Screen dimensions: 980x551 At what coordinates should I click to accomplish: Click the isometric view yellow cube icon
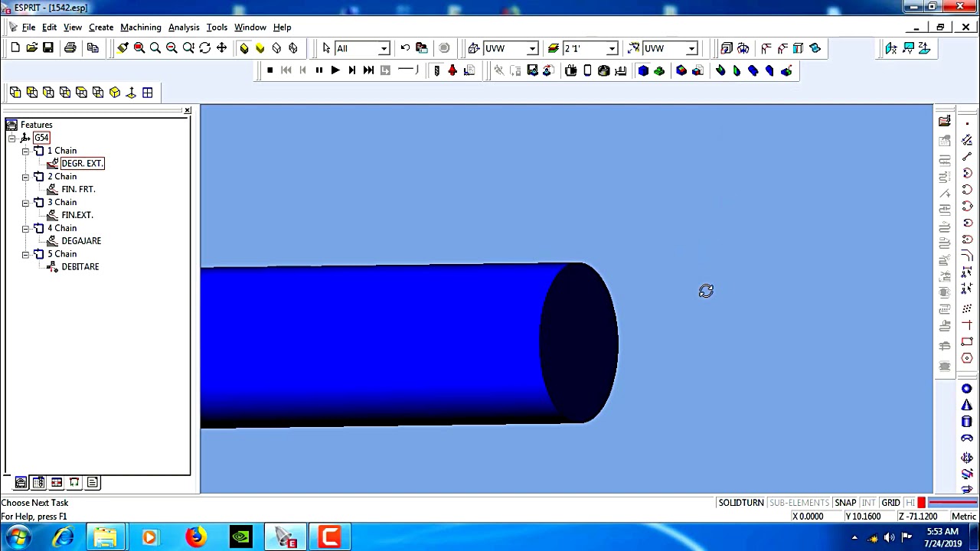tap(115, 93)
